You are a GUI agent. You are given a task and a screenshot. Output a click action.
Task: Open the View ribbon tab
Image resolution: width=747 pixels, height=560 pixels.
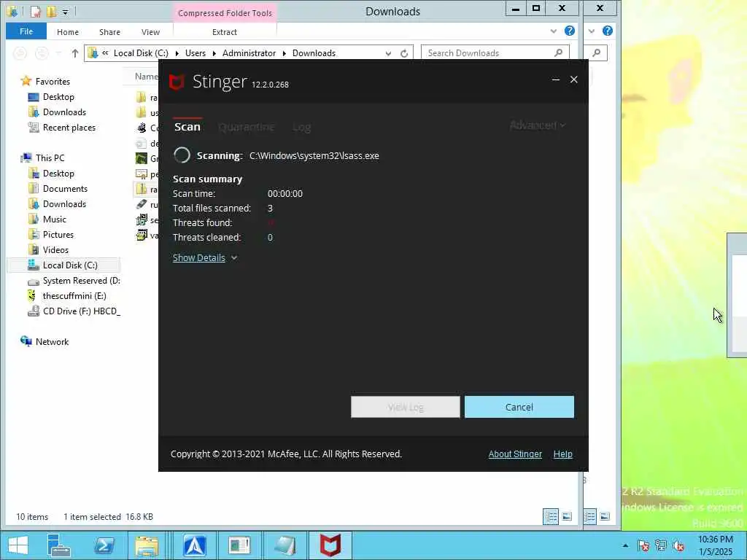click(150, 32)
